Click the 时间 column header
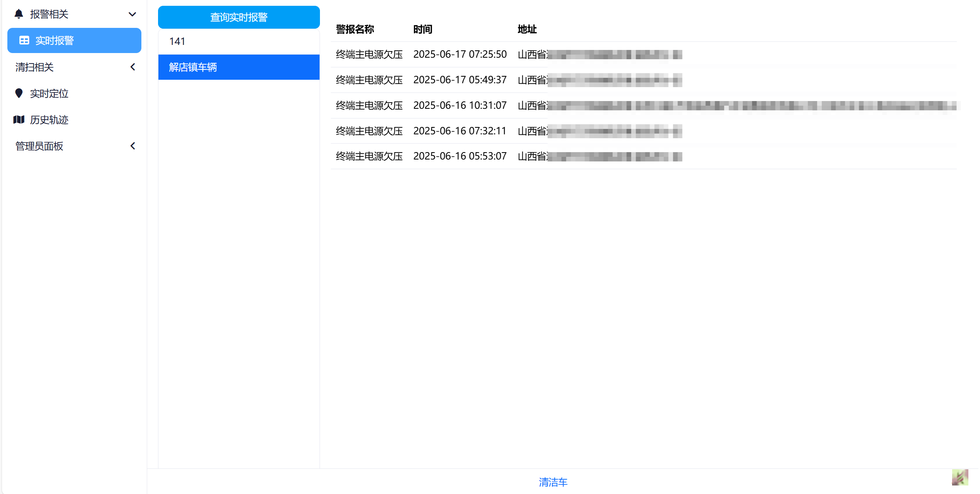This screenshot has width=980, height=494. (x=423, y=29)
